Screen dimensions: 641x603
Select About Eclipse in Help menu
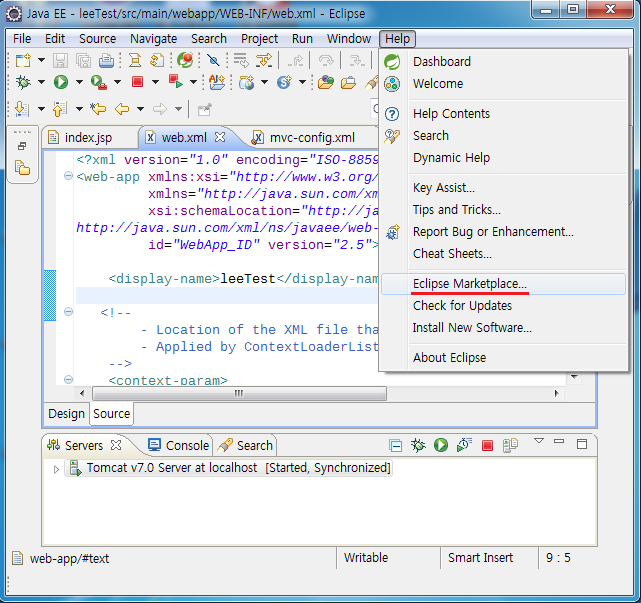coord(503,358)
